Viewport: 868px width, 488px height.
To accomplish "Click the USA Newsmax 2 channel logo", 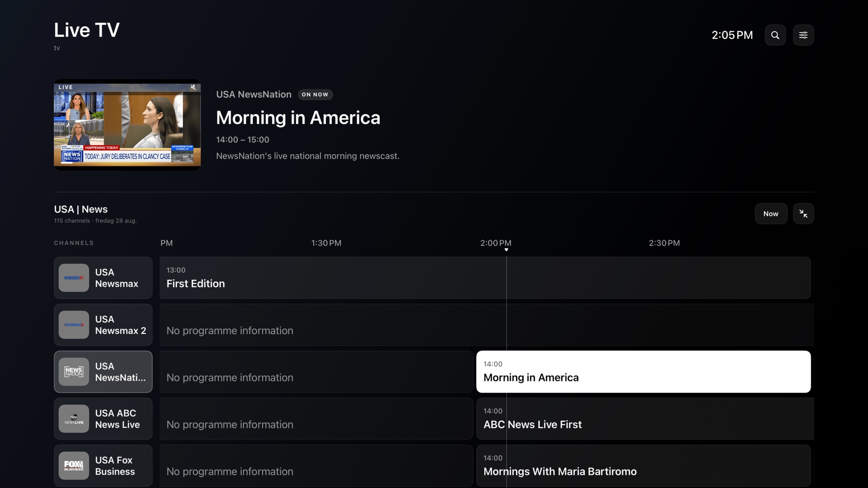I will [74, 325].
